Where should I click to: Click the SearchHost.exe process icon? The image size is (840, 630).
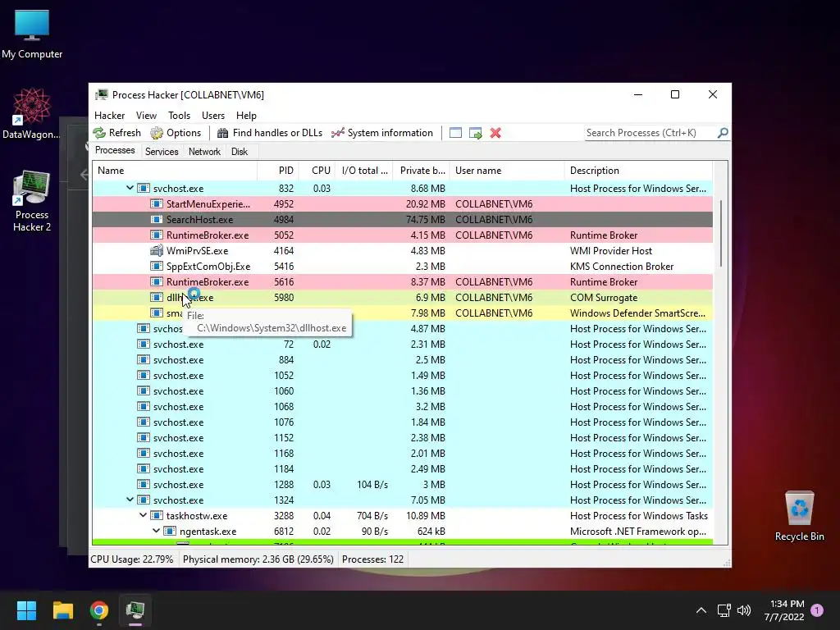point(157,220)
